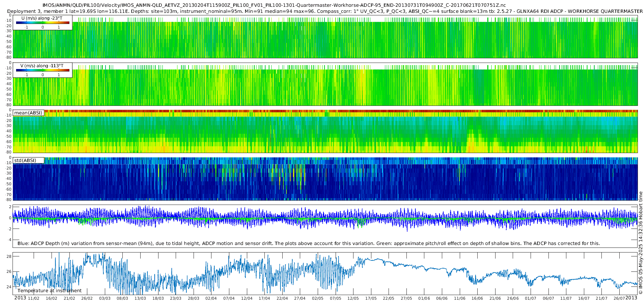Click the V velocity colorbar gradient
The height and width of the screenshot is (304, 644).
[43, 70]
